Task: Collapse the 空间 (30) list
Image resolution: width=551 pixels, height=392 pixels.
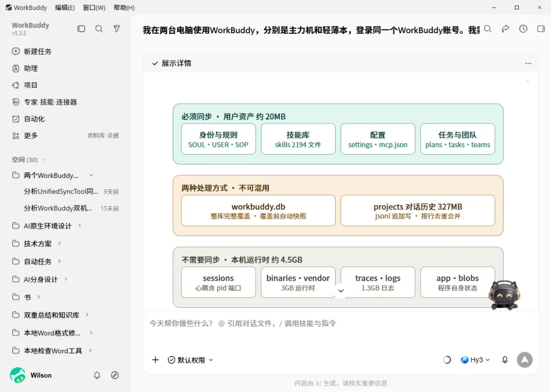Action: tap(43, 160)
